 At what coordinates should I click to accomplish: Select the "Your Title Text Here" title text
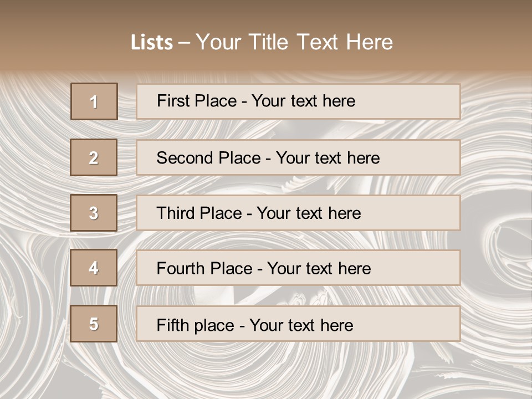click(294, 42)
